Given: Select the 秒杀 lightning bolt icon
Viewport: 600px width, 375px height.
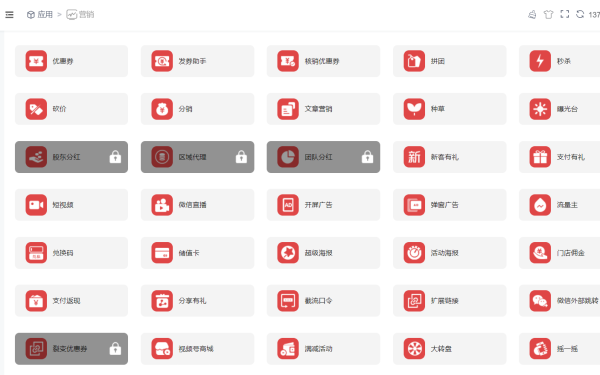Looking at the screenshot, I should click(x=540, y=61).
